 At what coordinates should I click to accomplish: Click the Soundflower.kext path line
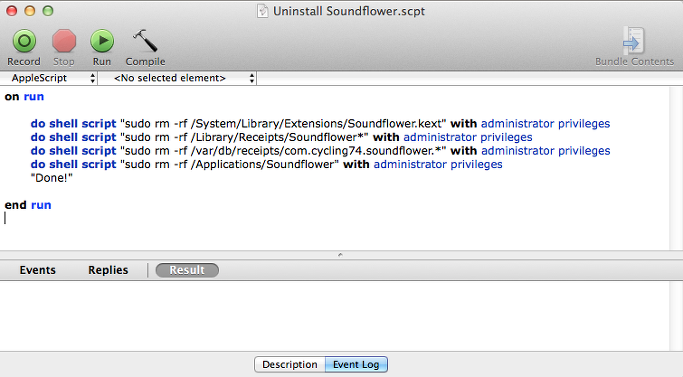320,124
